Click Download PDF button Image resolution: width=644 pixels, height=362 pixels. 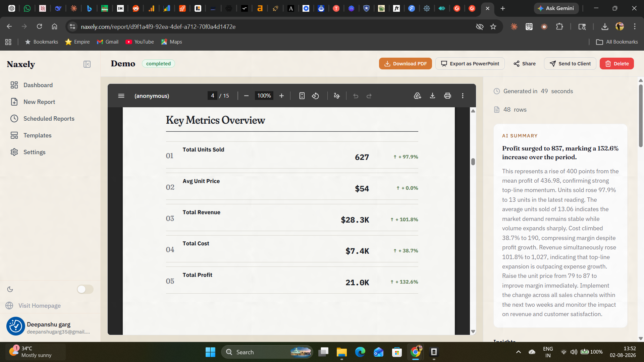point(405,64)
